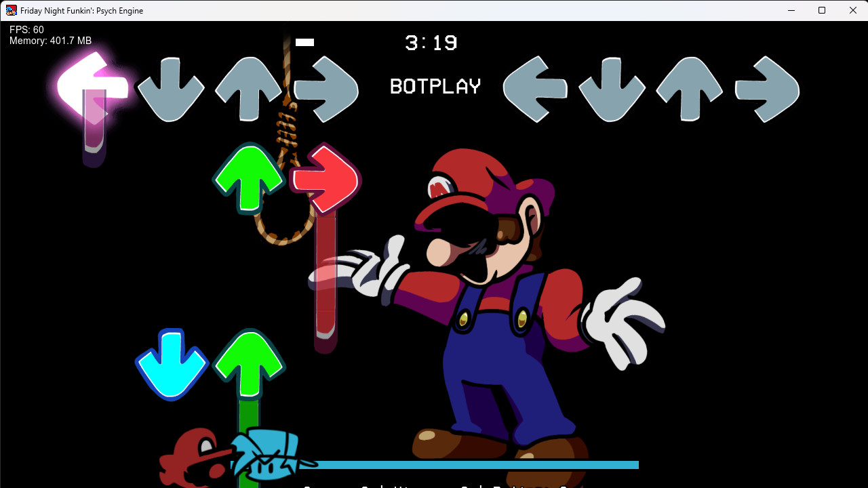Image resolution: width=868 pixels, height=488 pixels.
Task: Toggle the BOTPLAY mode text
Action: (x=434, y=85)
